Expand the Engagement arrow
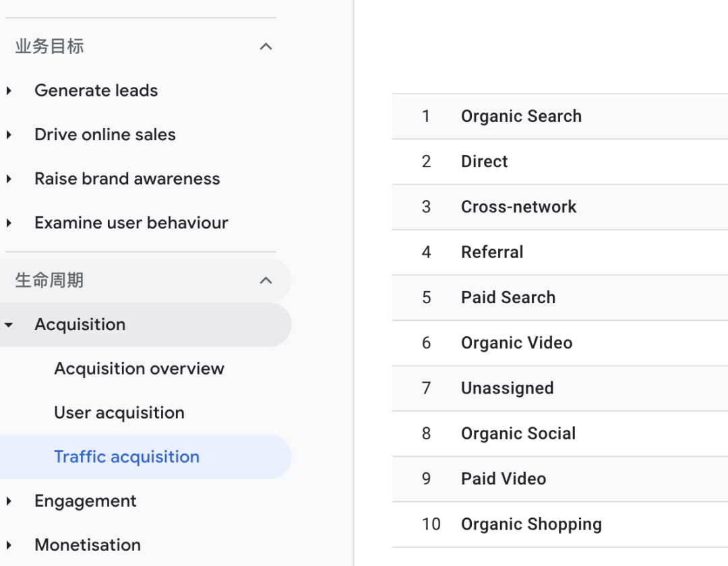 [9, 501]
